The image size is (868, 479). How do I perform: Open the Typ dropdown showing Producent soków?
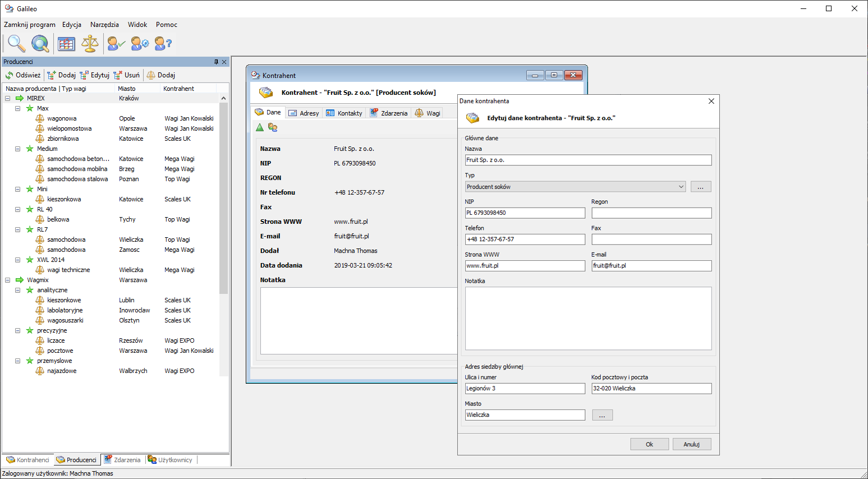(575, 187)
